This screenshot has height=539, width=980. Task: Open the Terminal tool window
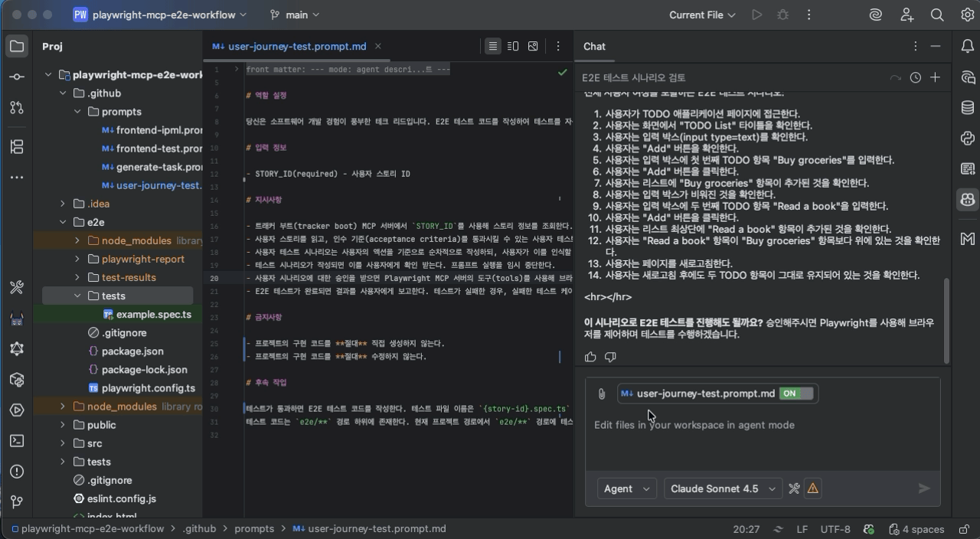pyautogui.click(x=16, y=441)
